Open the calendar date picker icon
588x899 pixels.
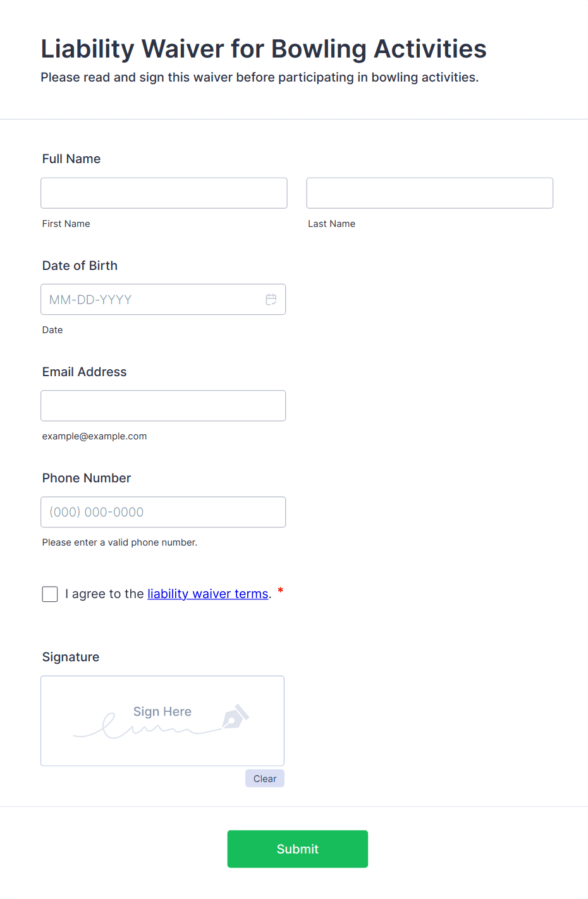coord(271,300)
